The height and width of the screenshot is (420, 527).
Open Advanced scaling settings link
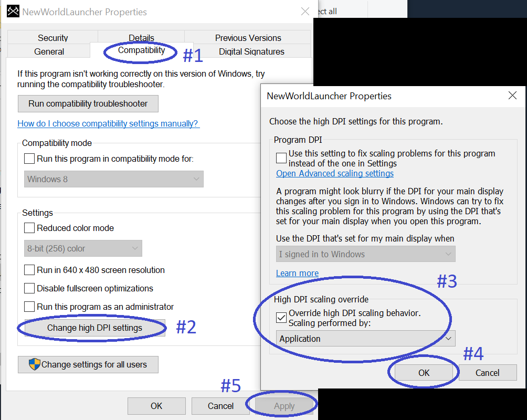tap(335, 173)
